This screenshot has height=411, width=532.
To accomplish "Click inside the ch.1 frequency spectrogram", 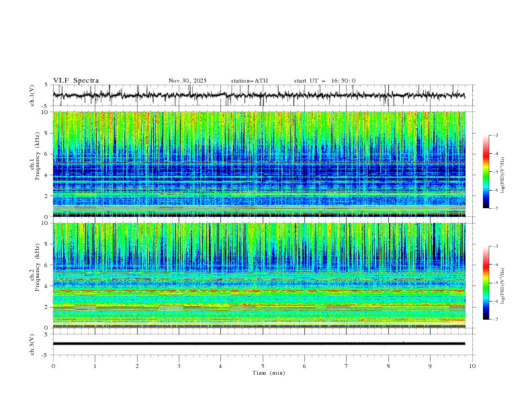I will coord(259,164).
